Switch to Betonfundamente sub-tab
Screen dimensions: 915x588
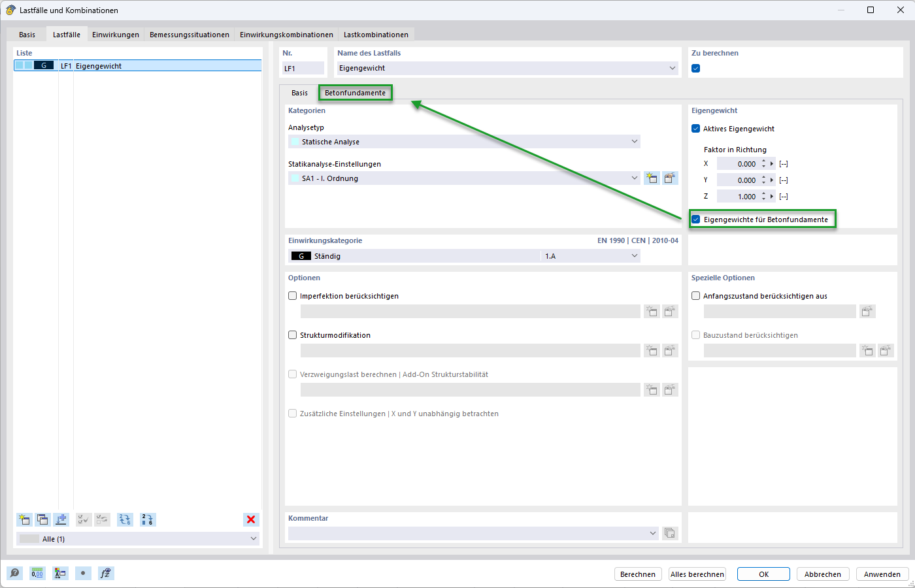click(355, 93)
